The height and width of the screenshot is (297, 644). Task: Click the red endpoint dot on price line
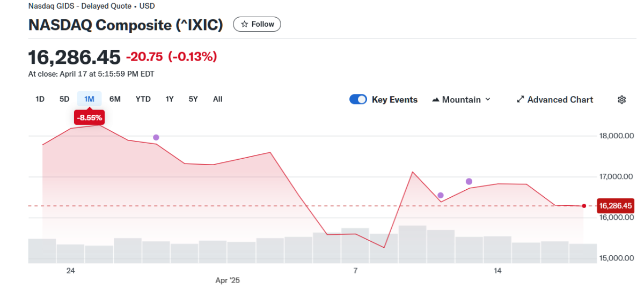point(584,206)
